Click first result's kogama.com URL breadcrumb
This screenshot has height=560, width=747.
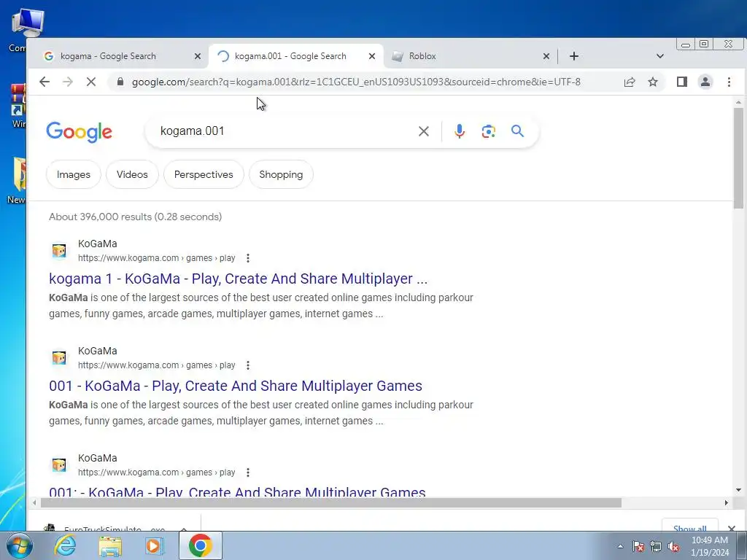click(x=157, y=258)
